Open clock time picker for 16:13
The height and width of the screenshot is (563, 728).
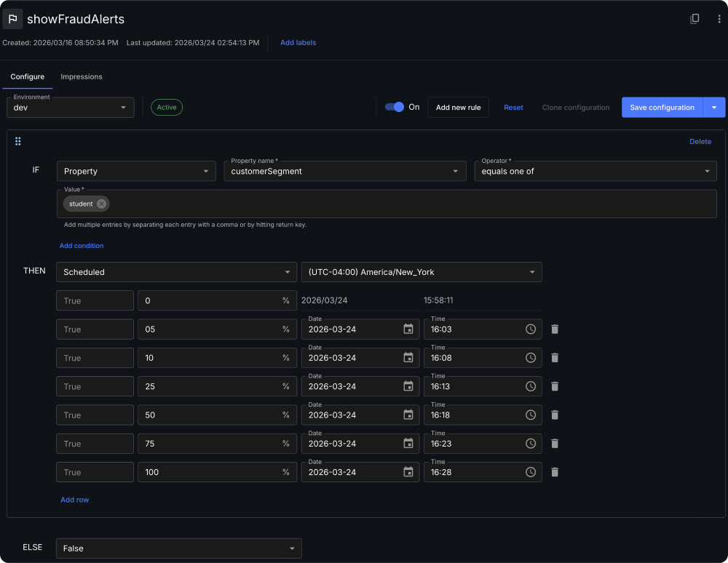pyautogui.click(x=531, y=386)
